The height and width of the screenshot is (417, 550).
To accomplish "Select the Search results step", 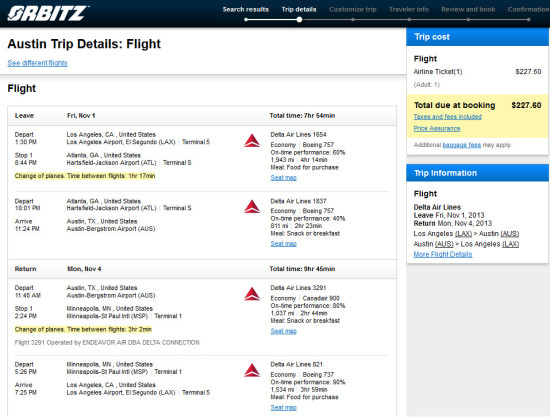I will (x=246, y=9).
